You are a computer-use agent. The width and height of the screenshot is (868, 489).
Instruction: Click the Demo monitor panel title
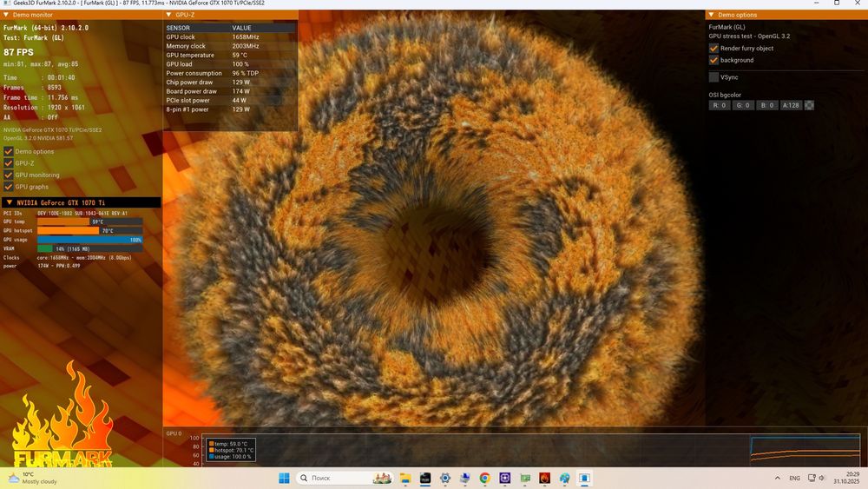[x=33, y=15]
